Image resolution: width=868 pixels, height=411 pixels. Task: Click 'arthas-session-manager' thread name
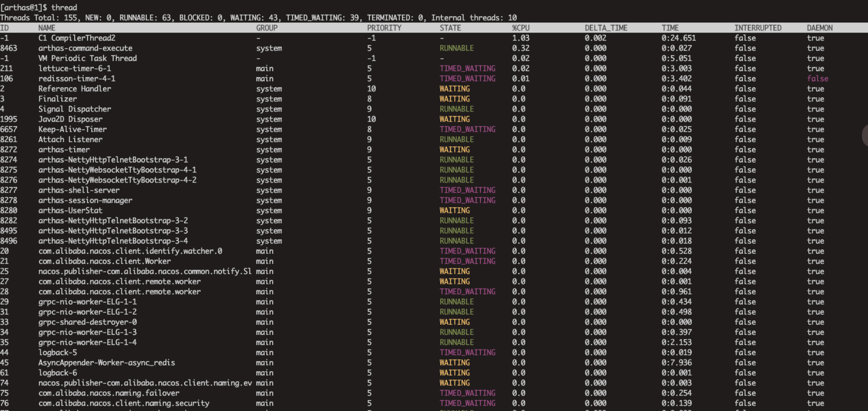pyautogui.click(x=85, y=200)
